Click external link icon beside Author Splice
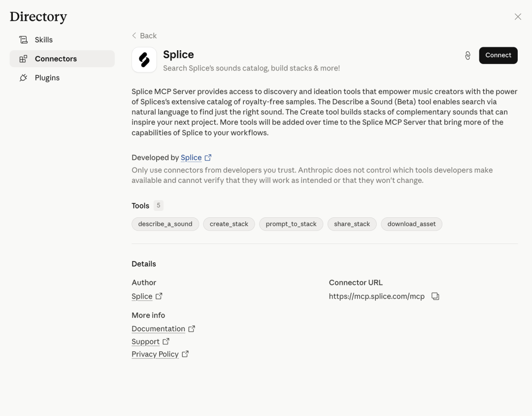The width and height of the screenshot is (532, 416). [159, 296]
